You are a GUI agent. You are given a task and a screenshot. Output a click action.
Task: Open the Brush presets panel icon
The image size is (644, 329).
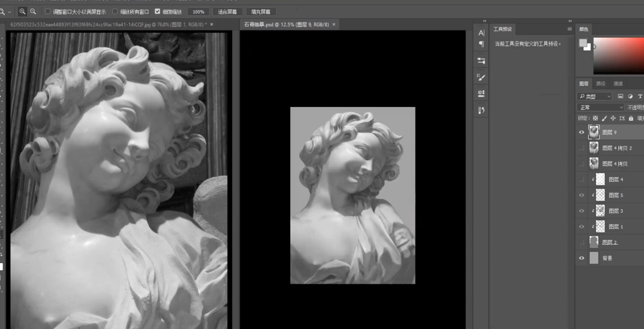[x=481, y=77]
